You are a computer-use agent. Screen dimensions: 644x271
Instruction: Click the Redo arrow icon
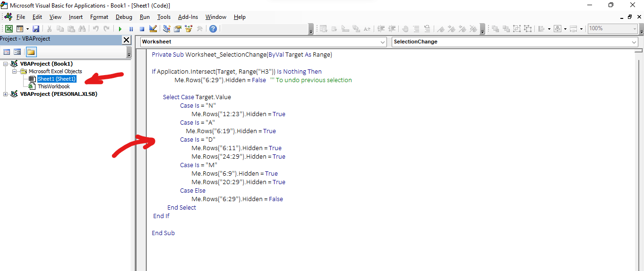(x=107, y=29)
